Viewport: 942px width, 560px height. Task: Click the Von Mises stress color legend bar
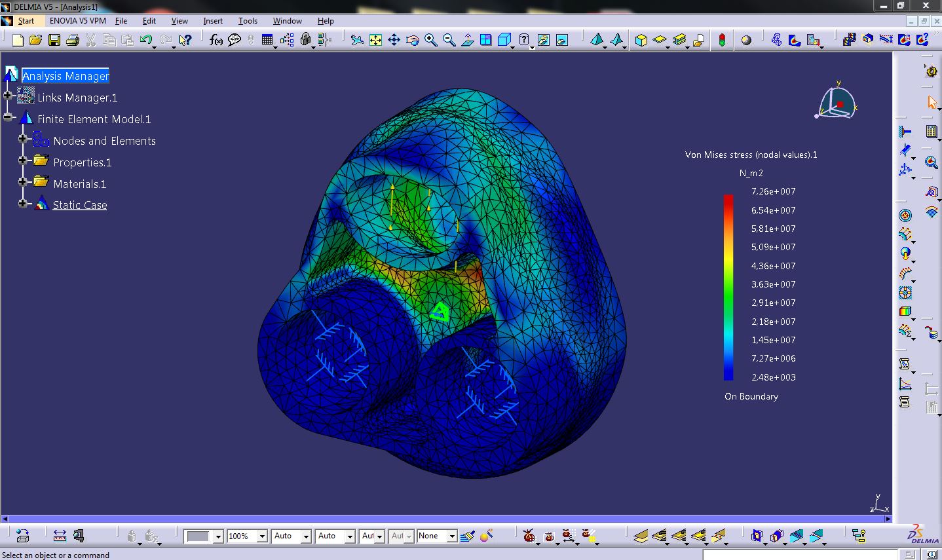click(x=728, y=288)
